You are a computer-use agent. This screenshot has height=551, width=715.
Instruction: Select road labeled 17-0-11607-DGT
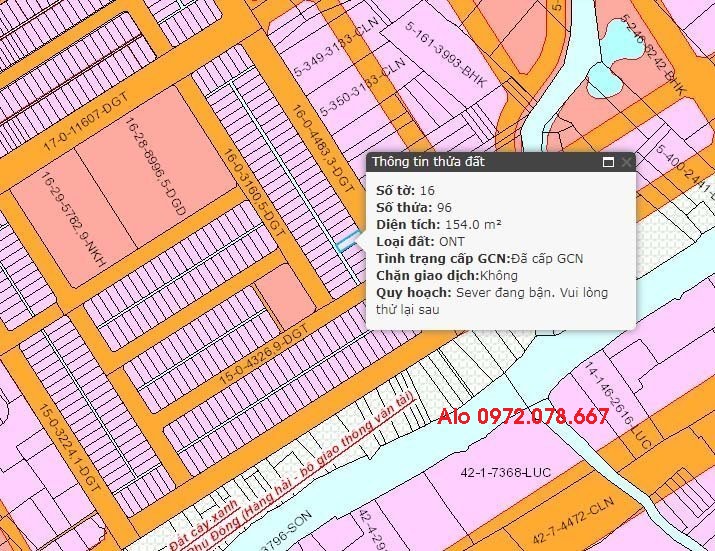[86, 123]
